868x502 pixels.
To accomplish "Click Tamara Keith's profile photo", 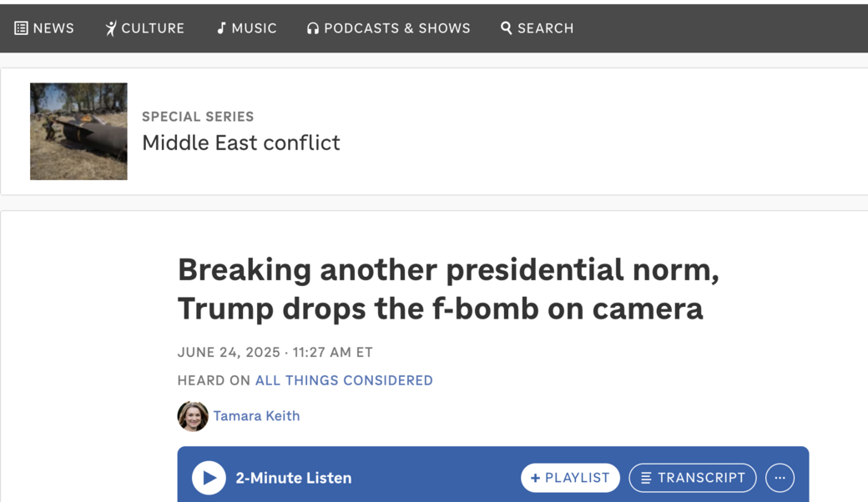I will click(192, 416).
